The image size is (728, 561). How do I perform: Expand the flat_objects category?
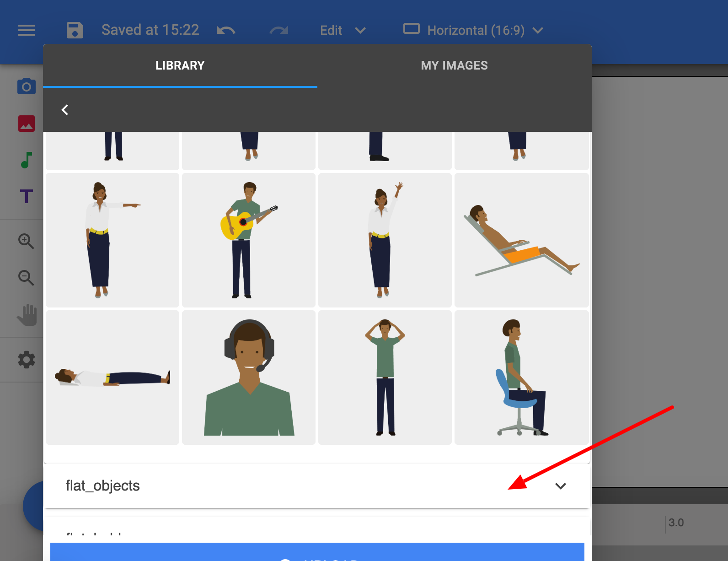point(316,486)
